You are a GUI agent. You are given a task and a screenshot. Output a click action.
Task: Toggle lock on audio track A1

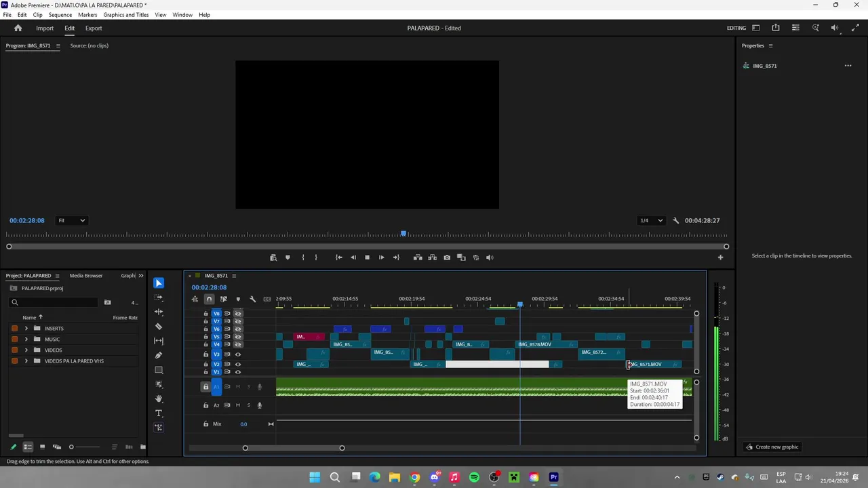[x=205, y=387]
